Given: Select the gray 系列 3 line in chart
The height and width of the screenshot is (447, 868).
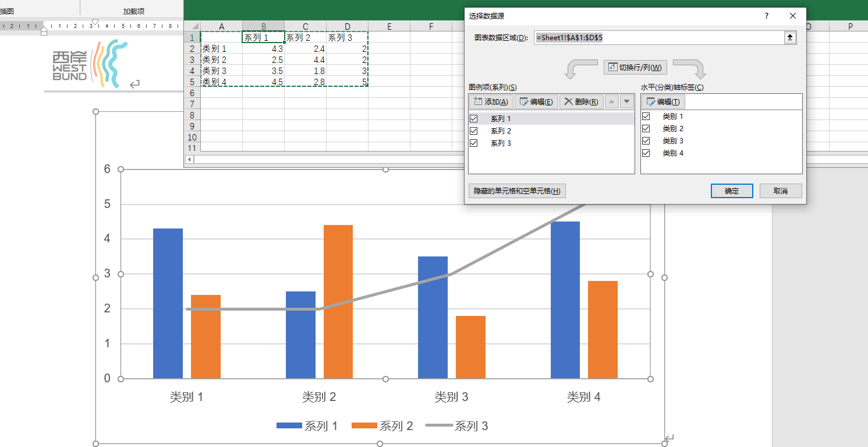Looking at the screenshot, I should 386,291.
